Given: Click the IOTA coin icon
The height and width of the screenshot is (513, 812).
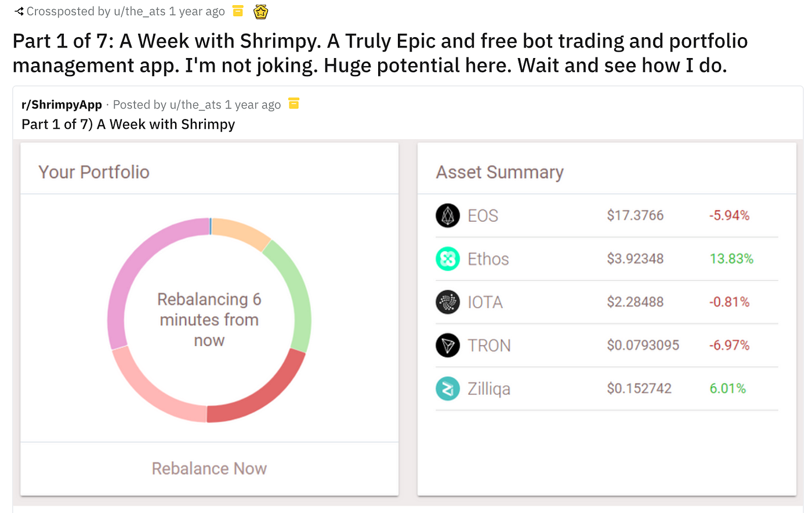Looking at the screenshot, I should click(x=447, y=302).
